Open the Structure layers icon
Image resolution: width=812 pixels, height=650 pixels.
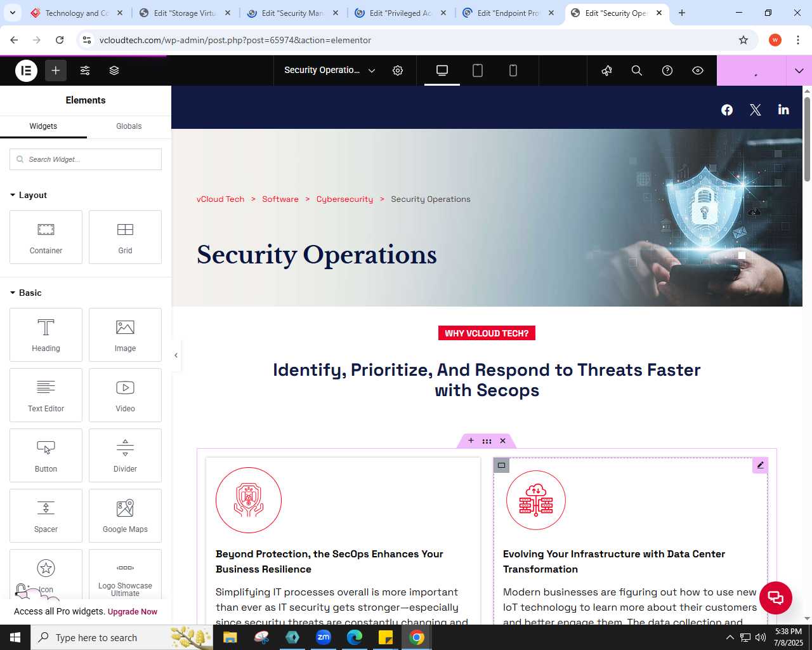coord(114,70)
